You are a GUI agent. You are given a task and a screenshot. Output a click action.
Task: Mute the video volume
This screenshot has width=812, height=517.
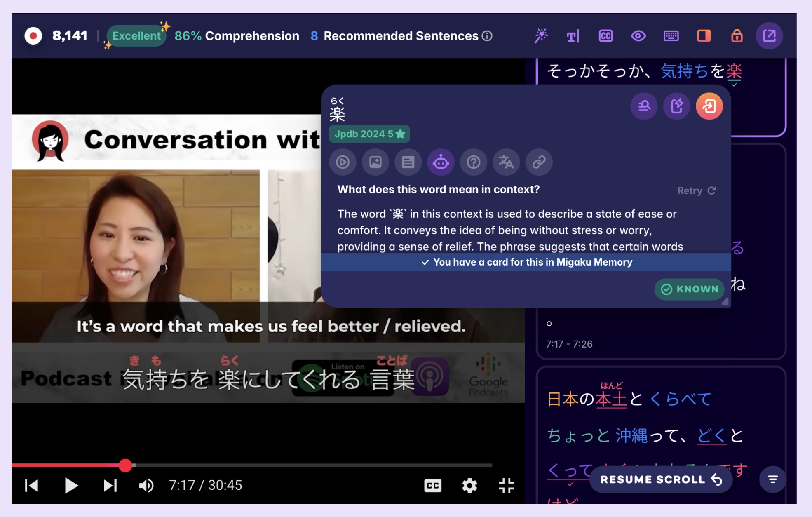point(146,486)
